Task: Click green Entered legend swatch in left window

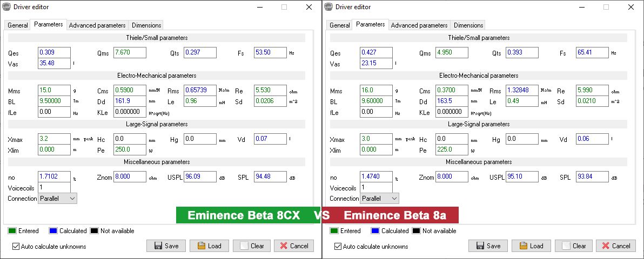Action: [12, 231]
